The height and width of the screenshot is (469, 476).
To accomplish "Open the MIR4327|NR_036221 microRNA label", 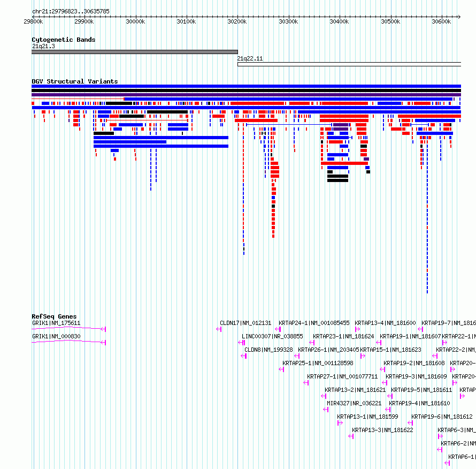I will pyautogui.click(x=354, y=403).
